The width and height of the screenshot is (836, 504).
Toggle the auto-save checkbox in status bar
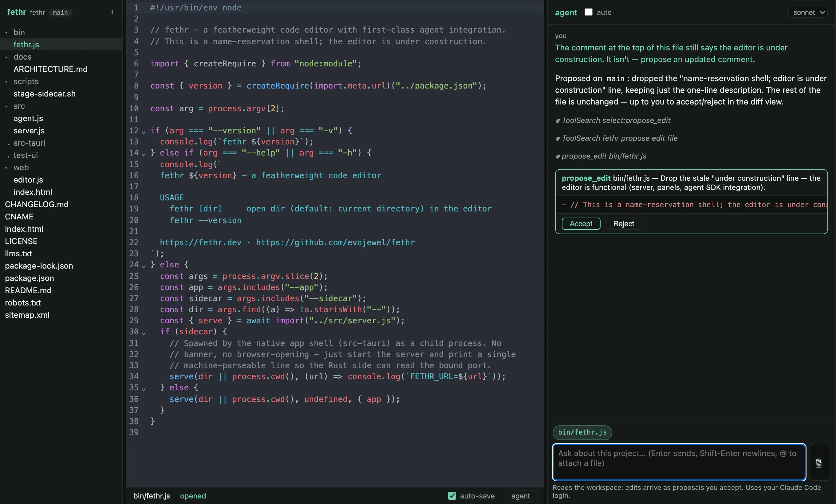452,496
